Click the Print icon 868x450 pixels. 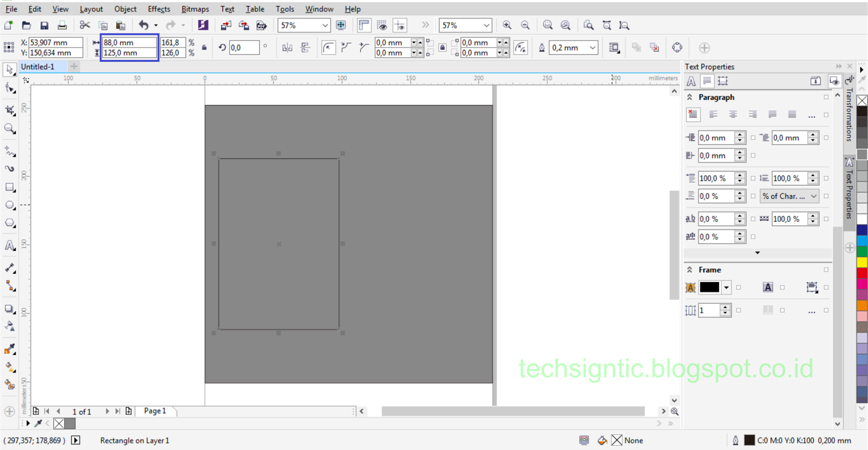(62, 25)
